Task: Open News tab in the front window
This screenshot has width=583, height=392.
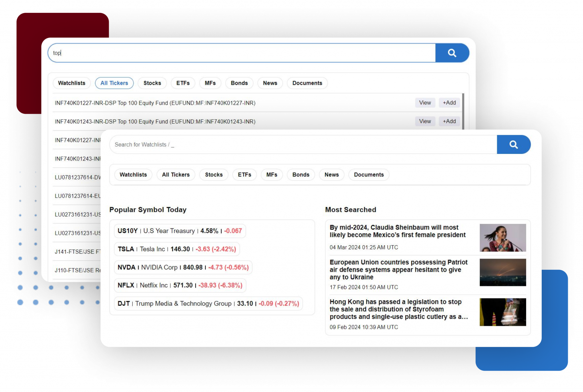Action: point(332,175)
